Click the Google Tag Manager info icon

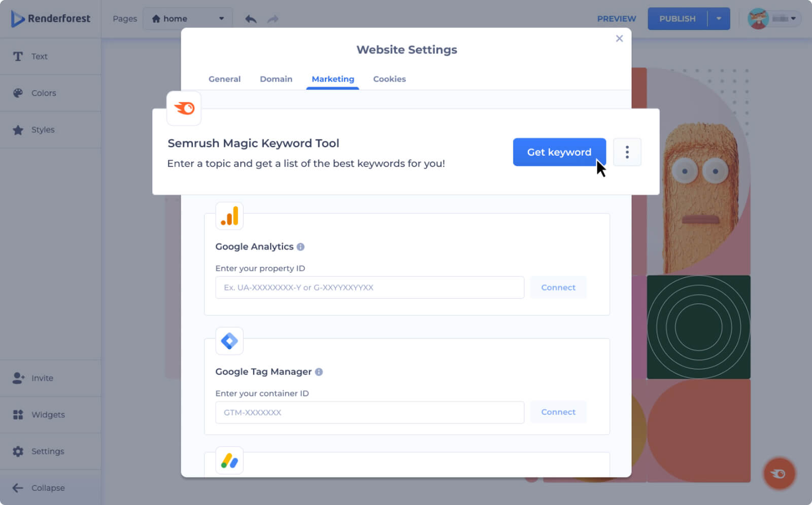[319, 372]
